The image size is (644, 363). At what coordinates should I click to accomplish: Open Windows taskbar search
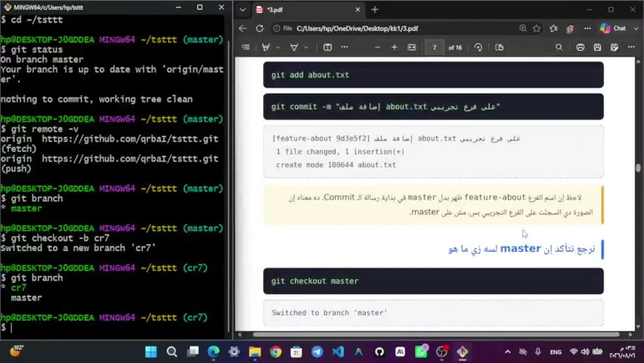click(172, 352)
